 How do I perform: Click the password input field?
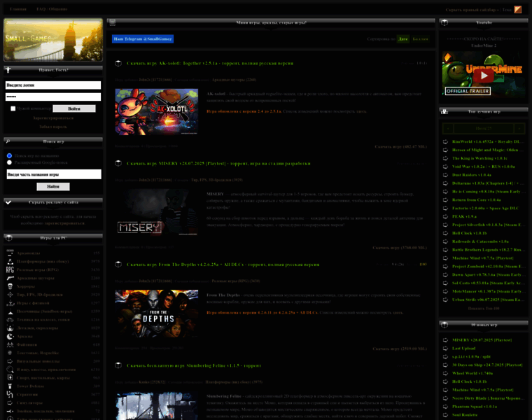click(53, 97)
